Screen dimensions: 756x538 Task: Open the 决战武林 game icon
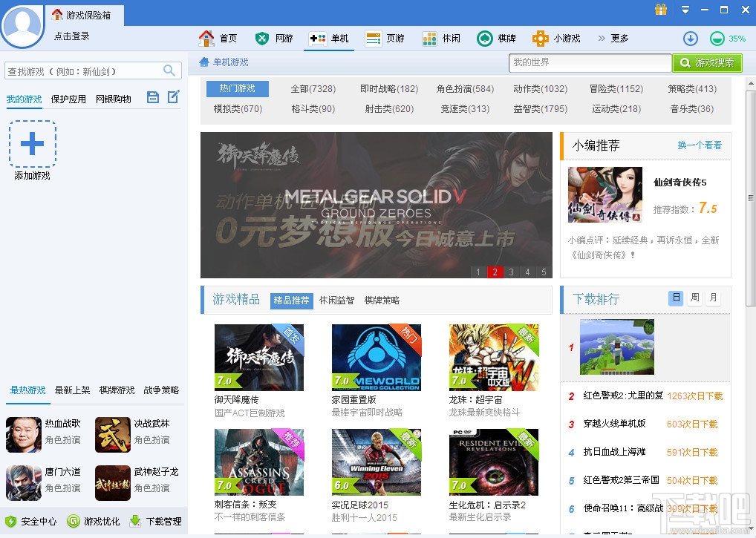(113, 434)
